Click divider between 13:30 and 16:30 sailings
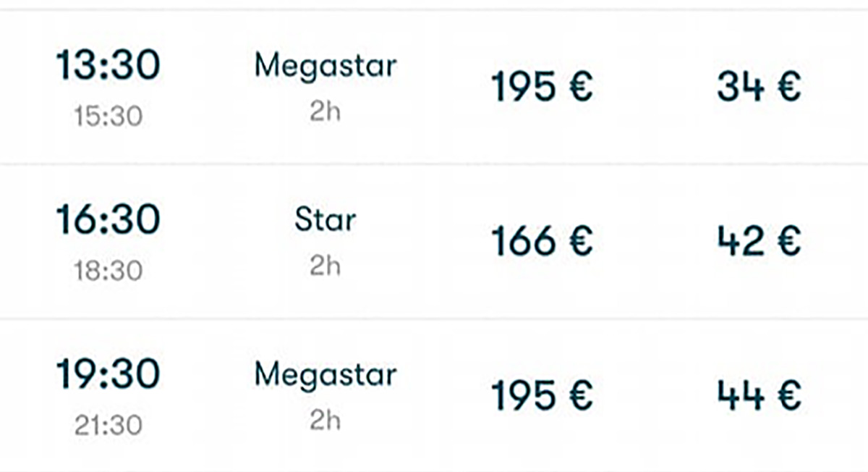The image size is (868, 472). point(434,164)
